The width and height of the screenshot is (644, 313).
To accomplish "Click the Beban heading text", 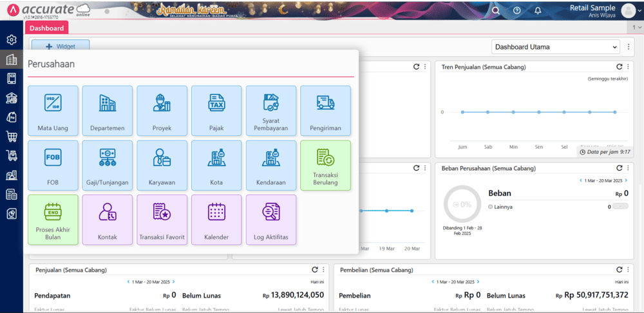I will point(500,193).
